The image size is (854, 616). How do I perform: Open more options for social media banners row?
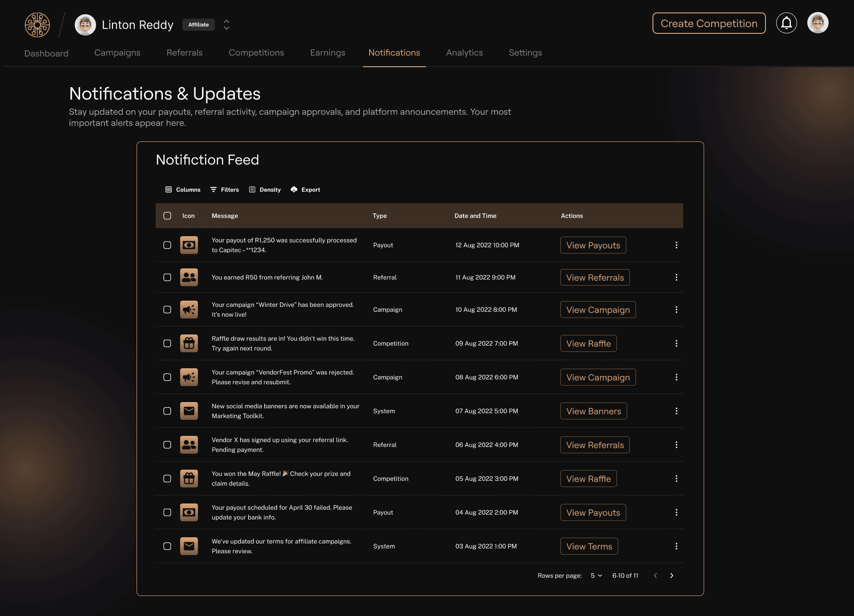point(677,411)
